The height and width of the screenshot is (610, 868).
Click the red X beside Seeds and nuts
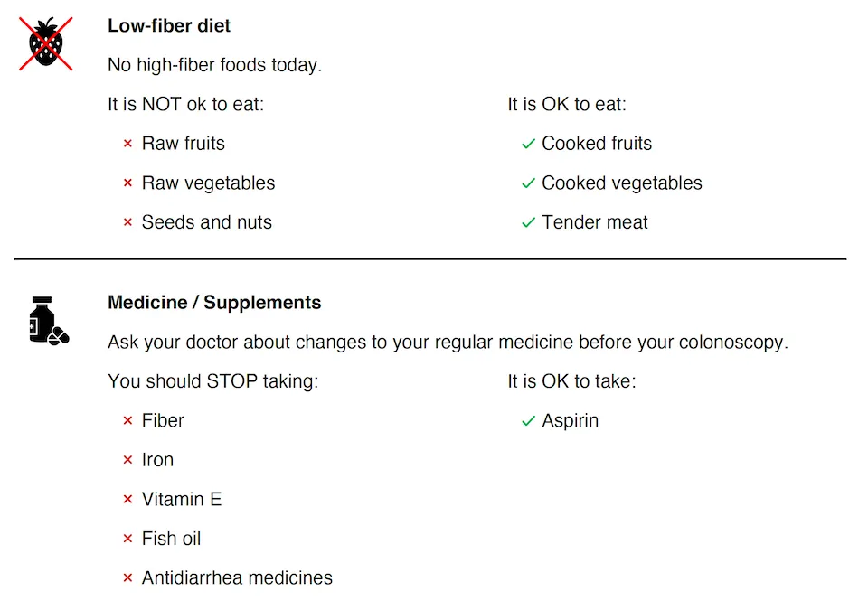[x=127, y=223]
